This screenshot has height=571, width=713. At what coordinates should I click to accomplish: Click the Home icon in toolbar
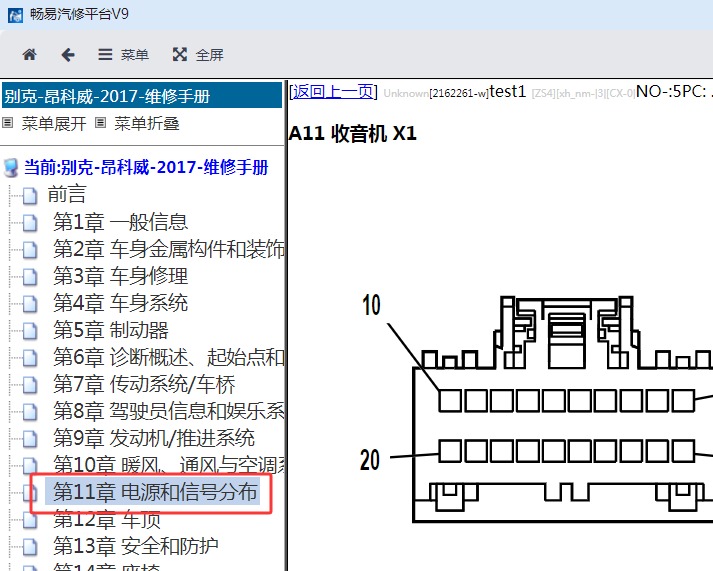tap(30, 55)
